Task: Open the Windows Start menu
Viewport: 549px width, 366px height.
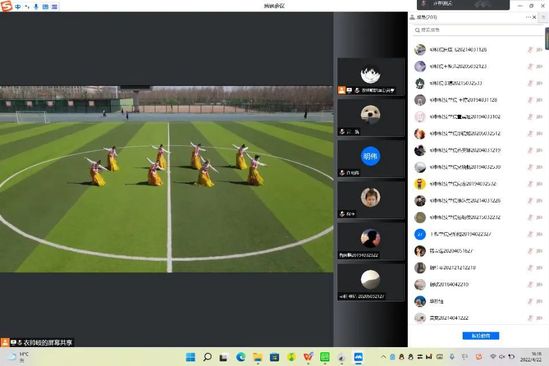Action: (190, 357)
